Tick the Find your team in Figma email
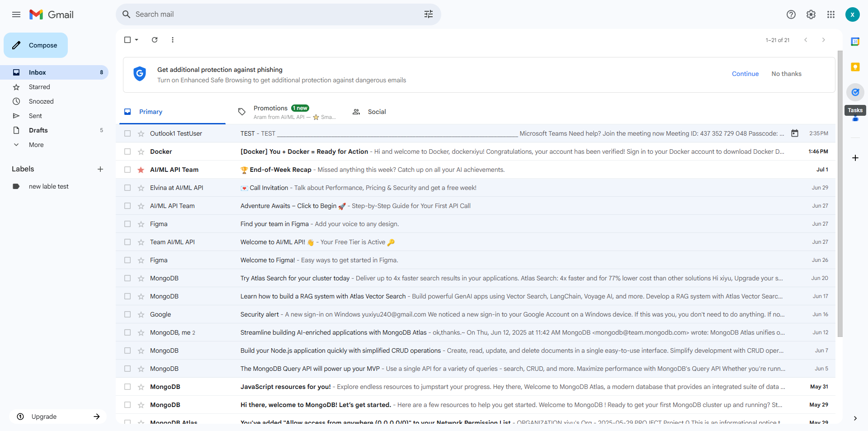The height and width of the screenshot is (431, 868). click(127, 224)
